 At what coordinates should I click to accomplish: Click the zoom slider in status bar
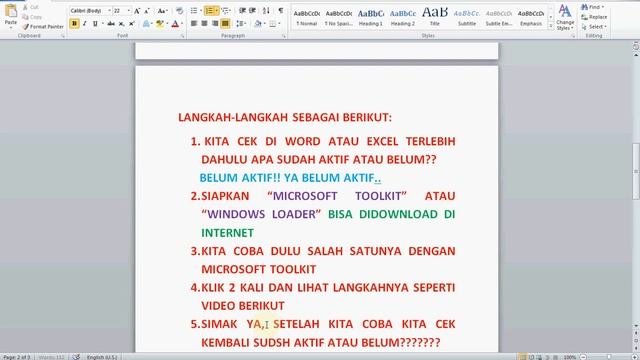pos(609,357)
